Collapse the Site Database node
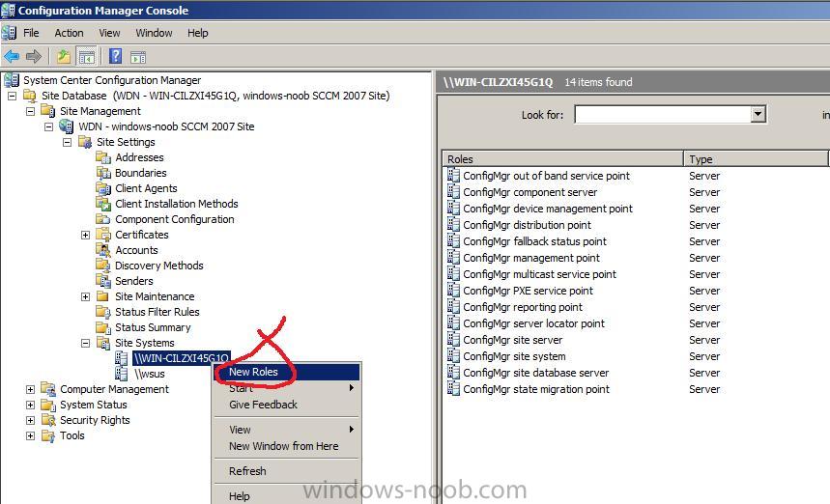Image resolution: width=830 pixels, height=504 pixels. 13,96
